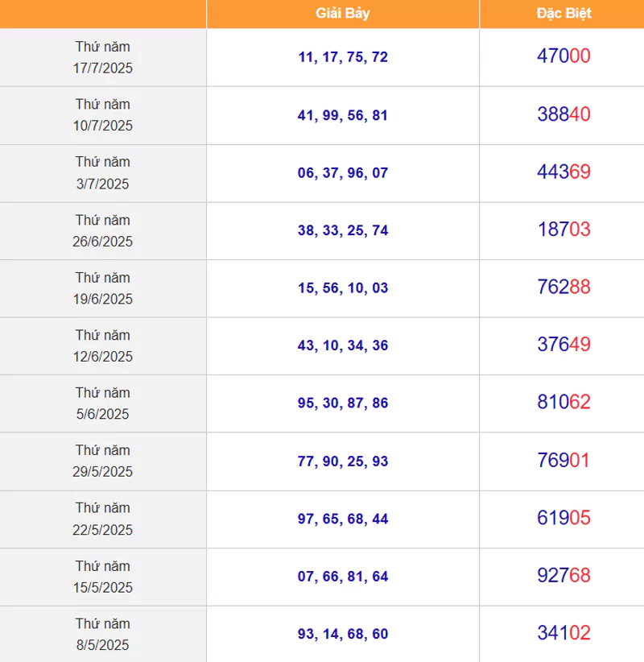Click the Giải Bảy column header
Image resolution: width=644 pixels, height=662 pixels.
tap(343, 14)
